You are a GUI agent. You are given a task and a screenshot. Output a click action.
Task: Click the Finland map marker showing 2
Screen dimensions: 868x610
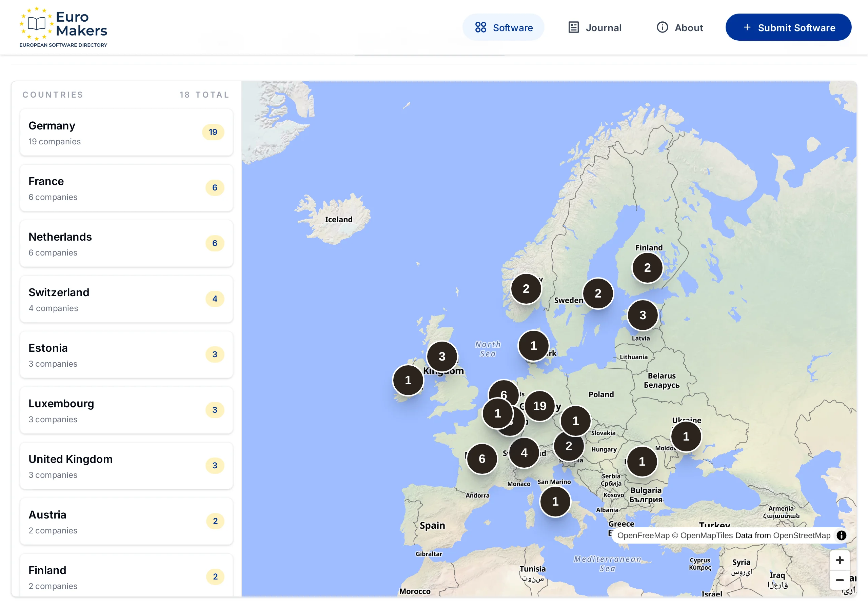(647, 268)
